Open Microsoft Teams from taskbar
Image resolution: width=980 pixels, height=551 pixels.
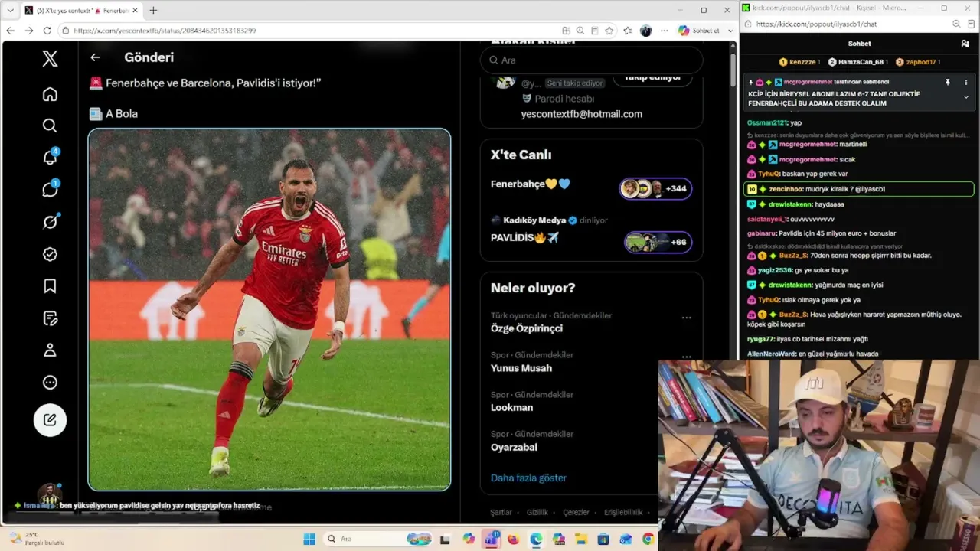coord(492,539)
